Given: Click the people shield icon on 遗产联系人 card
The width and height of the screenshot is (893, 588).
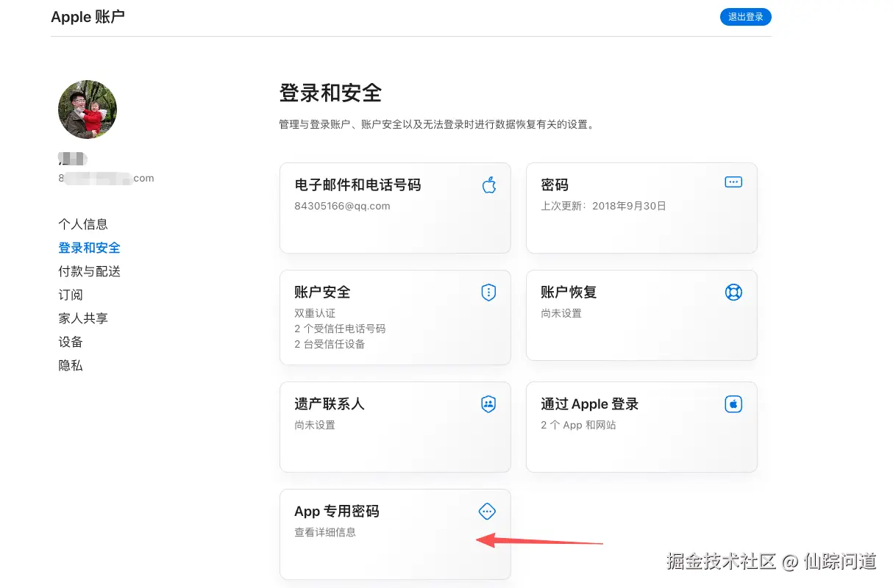Looking at the screenshot, I should click(488, 404).
